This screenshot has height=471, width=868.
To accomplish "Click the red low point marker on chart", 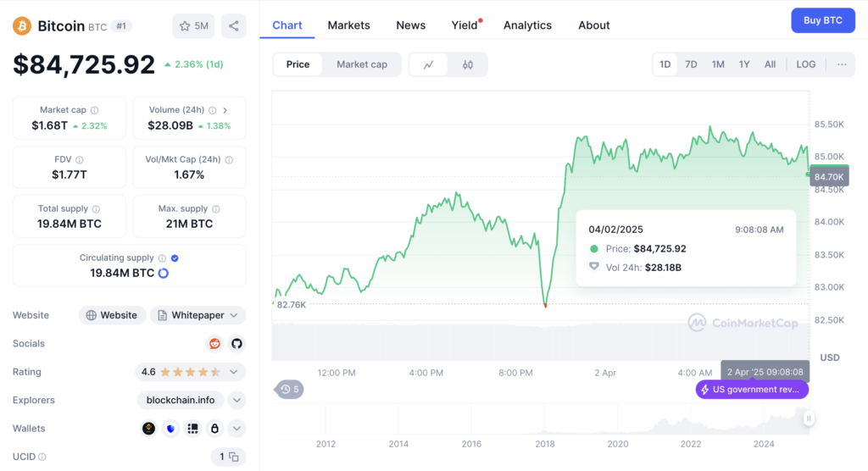I will click(x=545, y=305).
